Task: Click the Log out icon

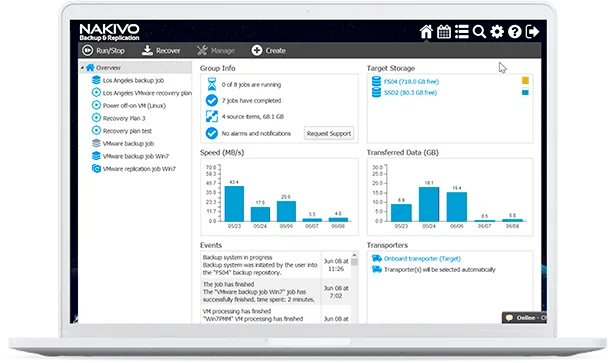Action: point(532,31)
